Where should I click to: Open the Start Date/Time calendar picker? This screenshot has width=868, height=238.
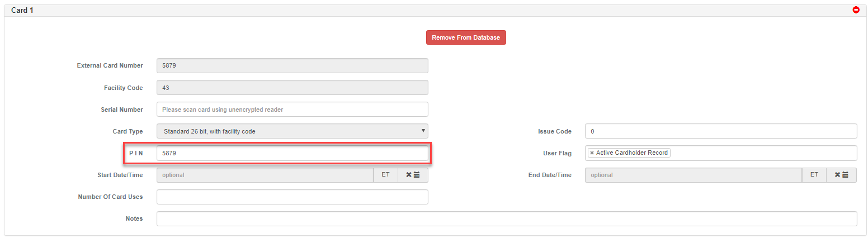[x=417, y=175]
